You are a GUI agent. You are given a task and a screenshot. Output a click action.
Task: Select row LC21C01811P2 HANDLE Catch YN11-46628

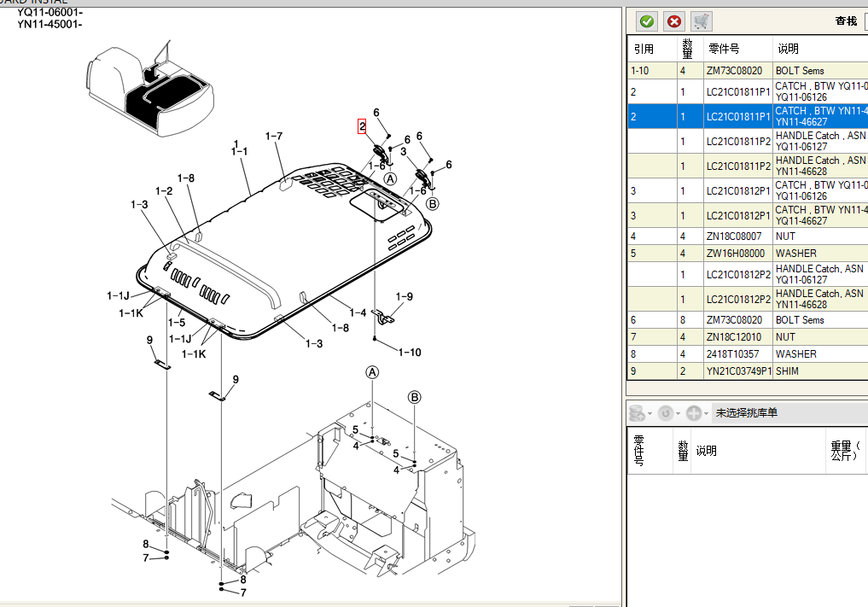click(748, 166)
